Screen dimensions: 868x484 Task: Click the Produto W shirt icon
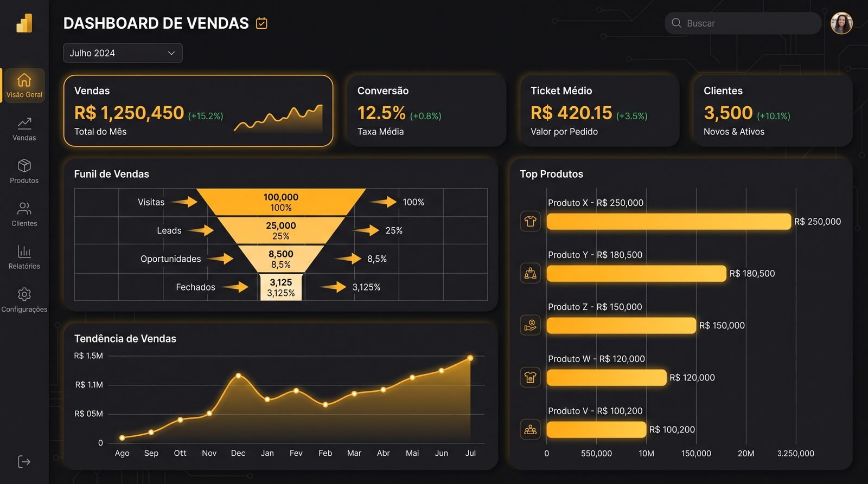[530, 377]
